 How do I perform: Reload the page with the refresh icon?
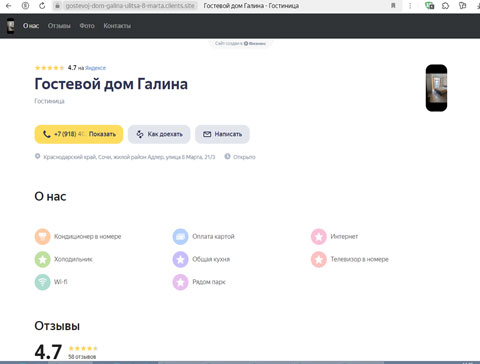coord(42,6)
